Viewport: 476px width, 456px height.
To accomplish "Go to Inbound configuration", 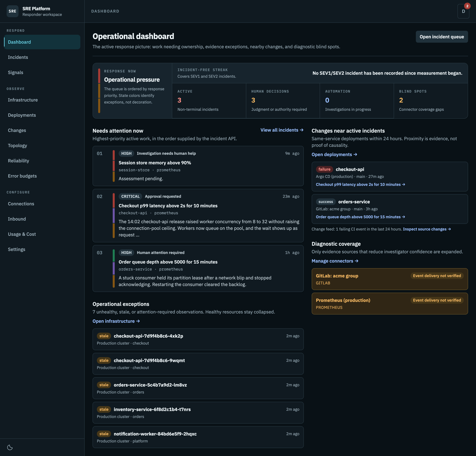I will point(42,219).
